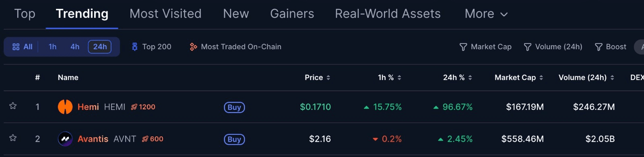Click the Hemi rocket boost icon
Screen dimensions: 644x157
(134, 107)
